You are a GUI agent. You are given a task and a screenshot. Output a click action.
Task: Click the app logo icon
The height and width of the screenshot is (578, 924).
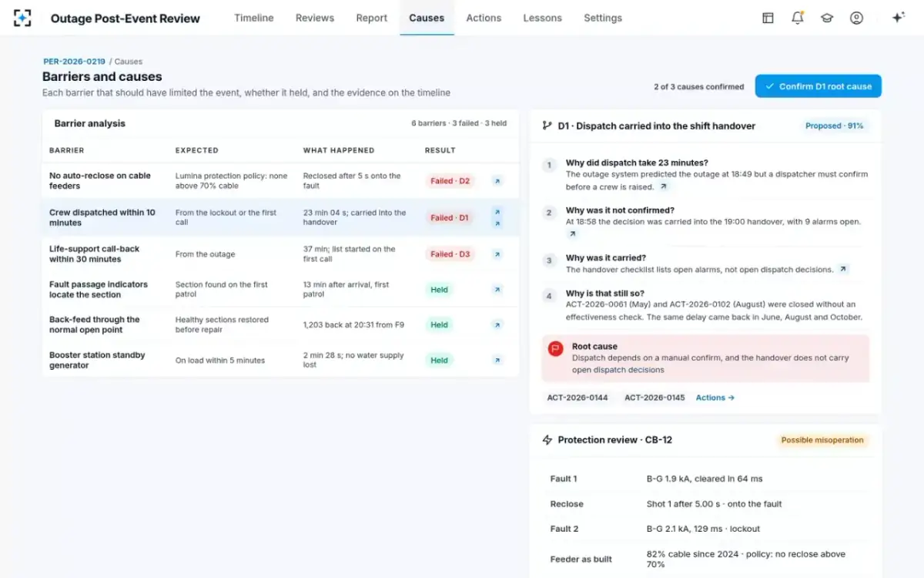pos(22,18)
